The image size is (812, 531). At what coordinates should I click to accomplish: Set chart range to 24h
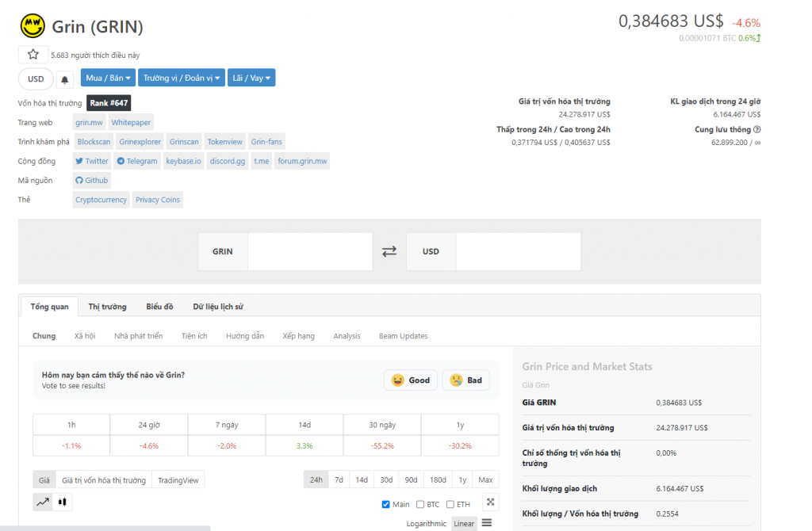pyautogui.click(x=316, y=479)
